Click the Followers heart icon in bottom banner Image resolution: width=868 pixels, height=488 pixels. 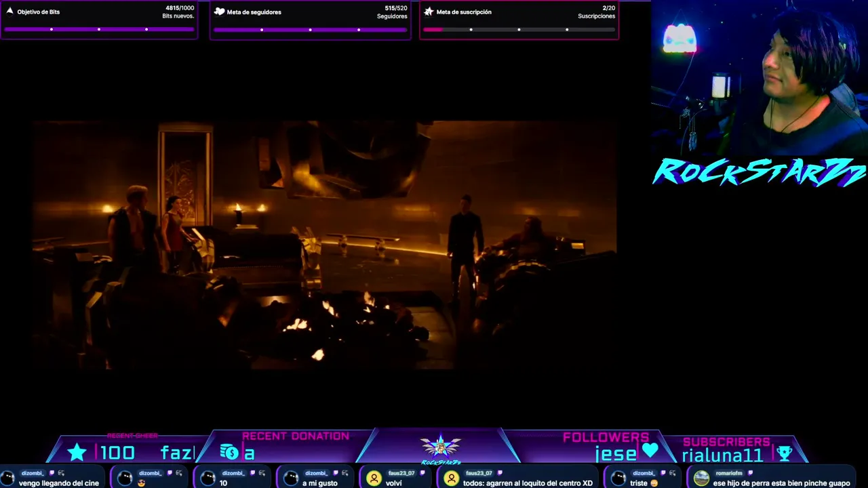650,451
